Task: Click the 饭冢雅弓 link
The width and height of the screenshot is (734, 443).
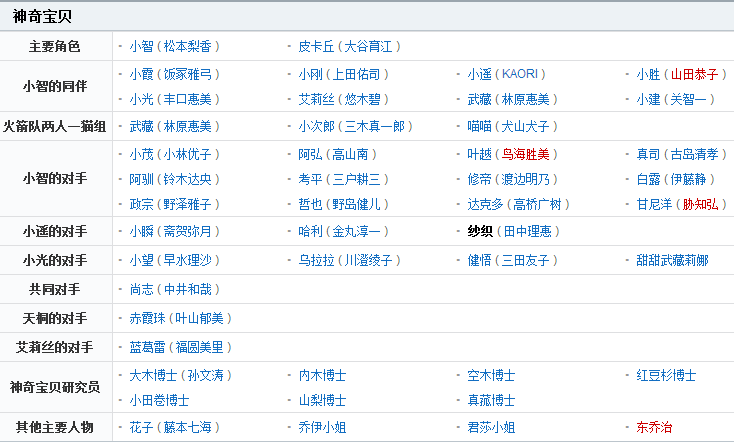Action: (x=188, y=74)
